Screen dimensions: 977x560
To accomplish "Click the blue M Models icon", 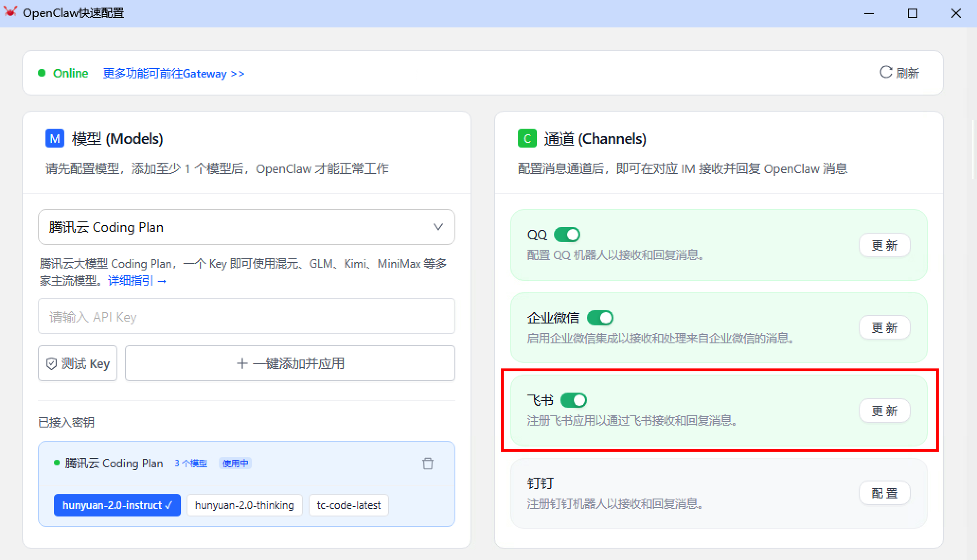I will tap(55, 139).
